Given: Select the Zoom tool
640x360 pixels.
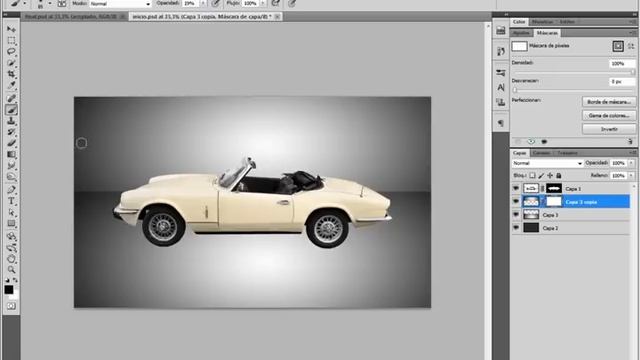Looking at the screenshot, I should [11, 270].
